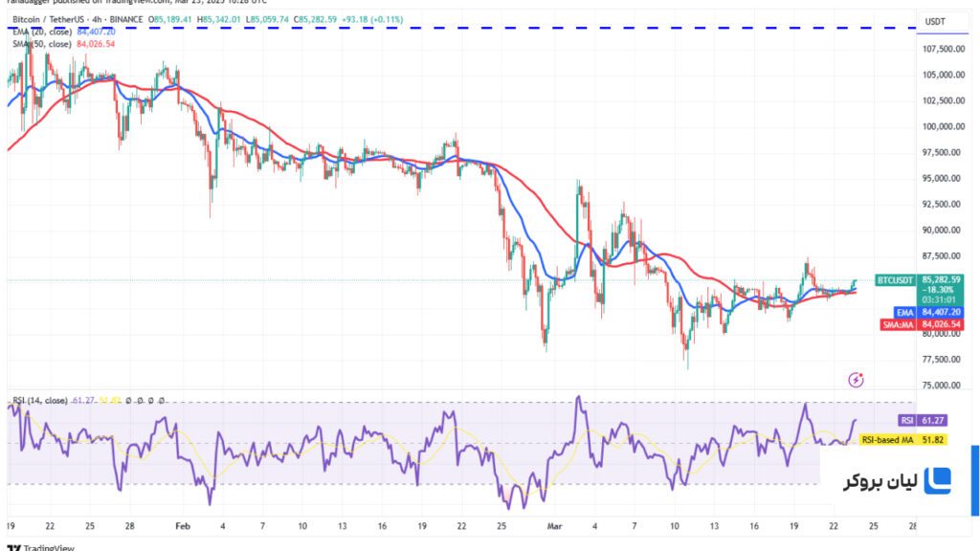This screenshot has height=551, width=980.
Task: Click the close value C85,282.59
Action: click(x=314, y=19)
